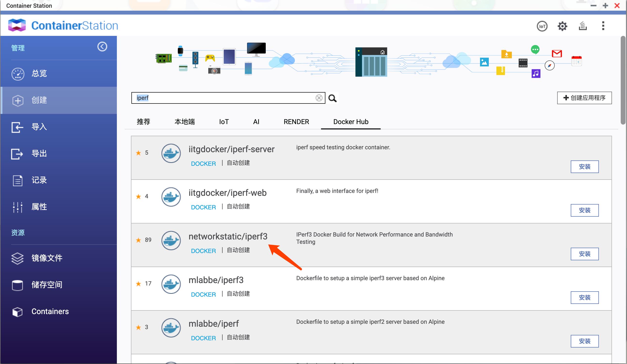Install networkstatic/iperf3 image

click(x=585, y=254)
